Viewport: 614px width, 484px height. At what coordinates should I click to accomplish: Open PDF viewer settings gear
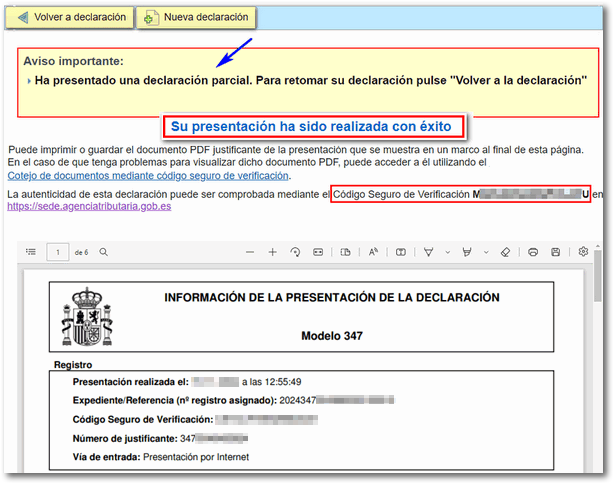583,252
